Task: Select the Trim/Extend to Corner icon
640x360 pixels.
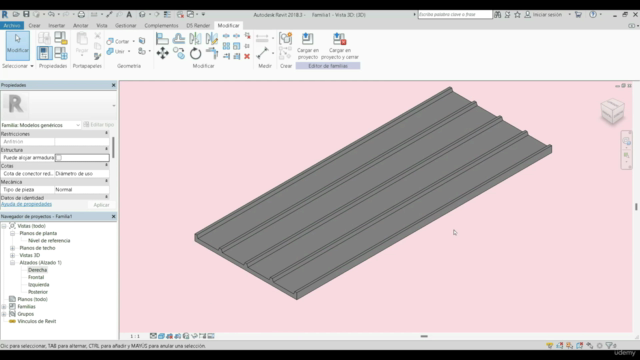Action: click(211, 53)
